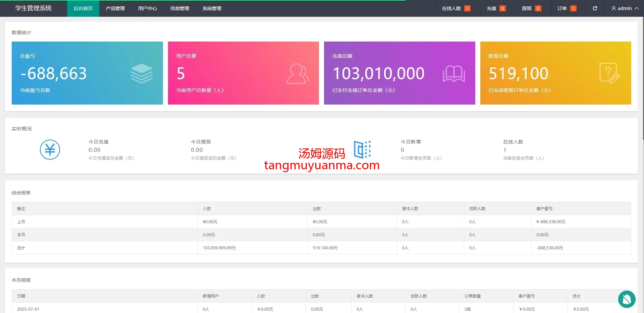Click the 在线人数 counter in the header
The width and height of the screenshot is (644, 313).
tap(456, 8)
